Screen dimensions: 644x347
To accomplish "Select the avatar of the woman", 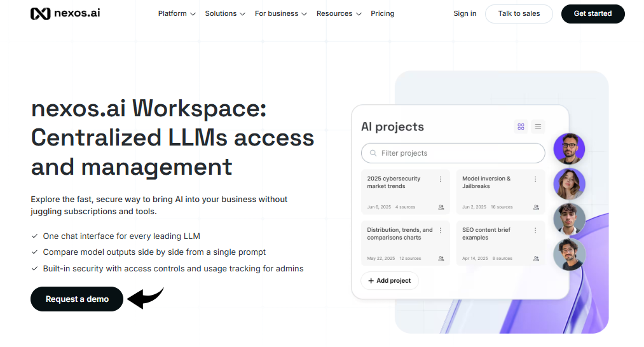I will tap(569, 184).
